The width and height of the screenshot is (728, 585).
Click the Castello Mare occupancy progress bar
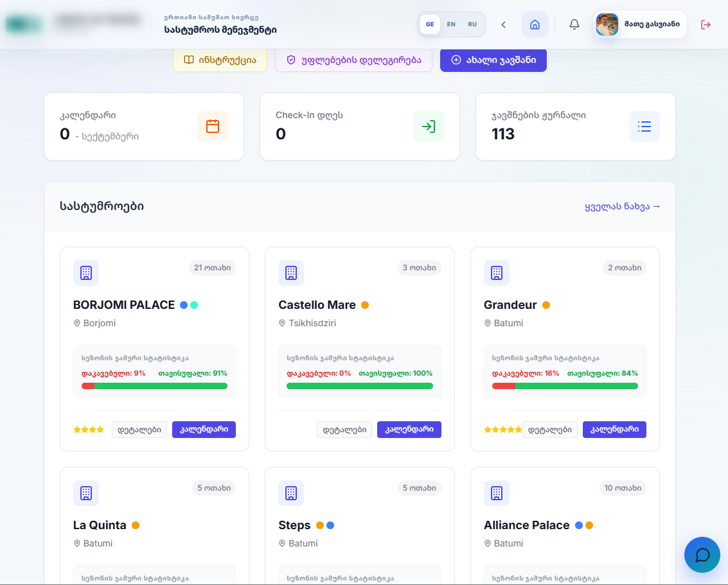click(360, 386)
